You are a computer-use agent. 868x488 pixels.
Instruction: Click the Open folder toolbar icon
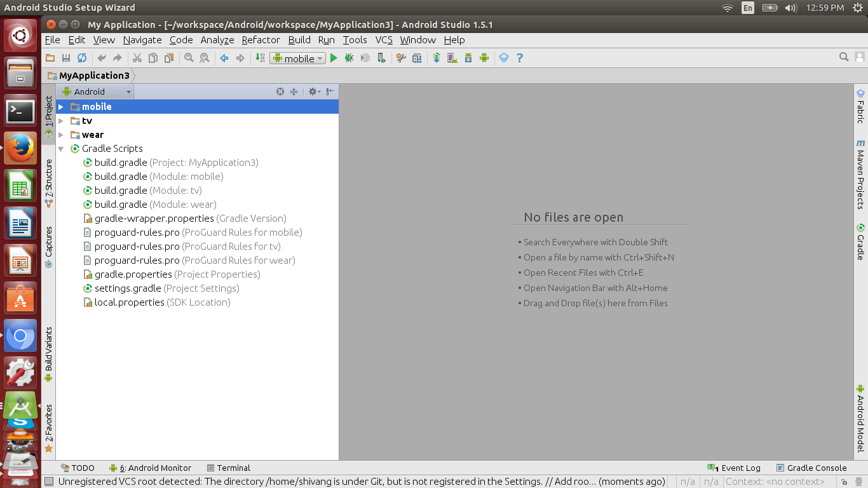(x=50, y=58)
